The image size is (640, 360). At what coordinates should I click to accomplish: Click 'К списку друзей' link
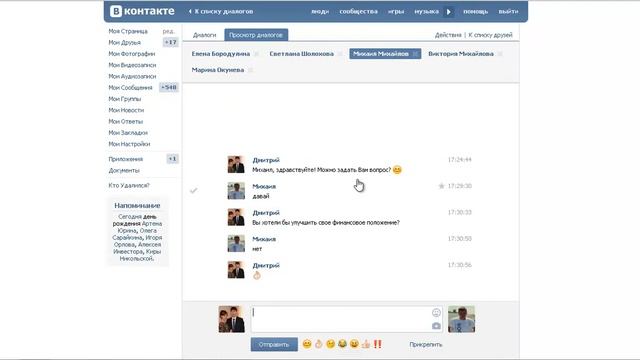pos(490,35)
